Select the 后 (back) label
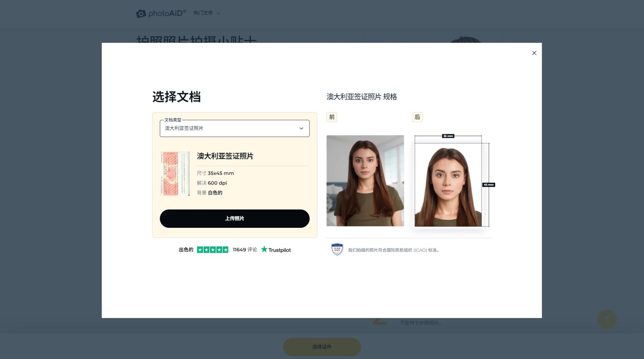Image resolution: width=644 pixels, height=359 pixels. coord(417,117)
